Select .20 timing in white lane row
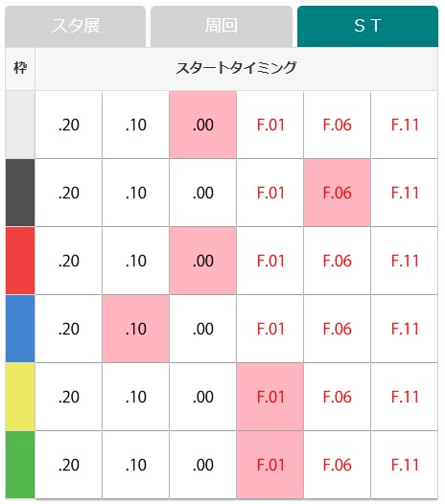The width and height of the screenshot is (445, 504). pos(68,125)
